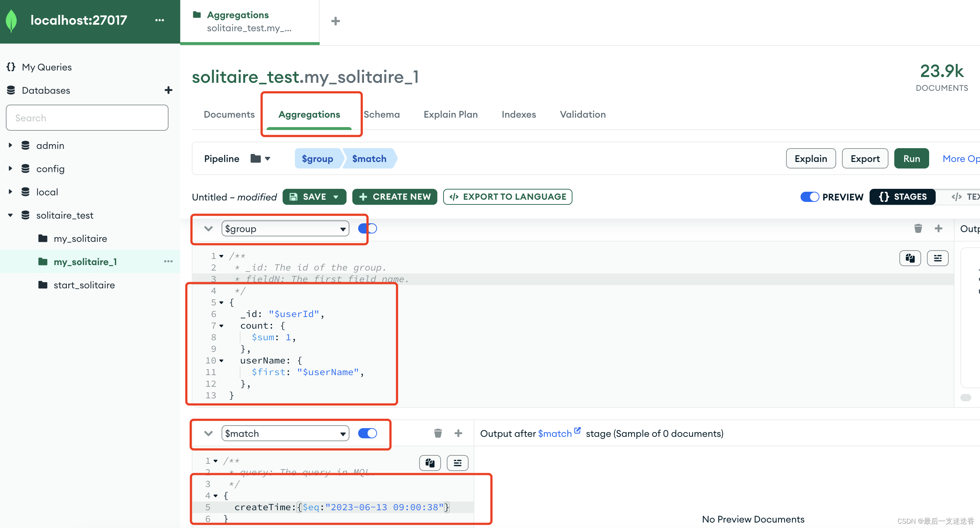Copy the $match stage editor contents
The image size is (980, 528).
point(430,463)
